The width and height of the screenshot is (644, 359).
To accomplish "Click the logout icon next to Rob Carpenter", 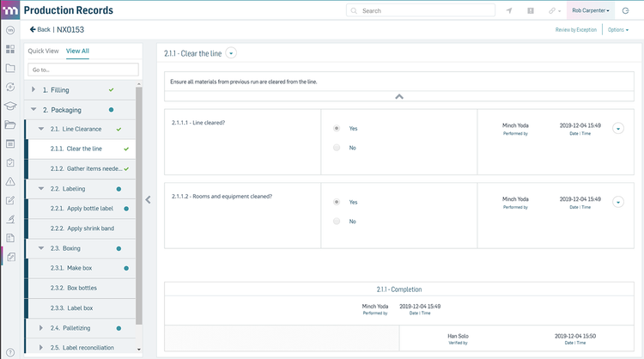I will click(625, 11).
